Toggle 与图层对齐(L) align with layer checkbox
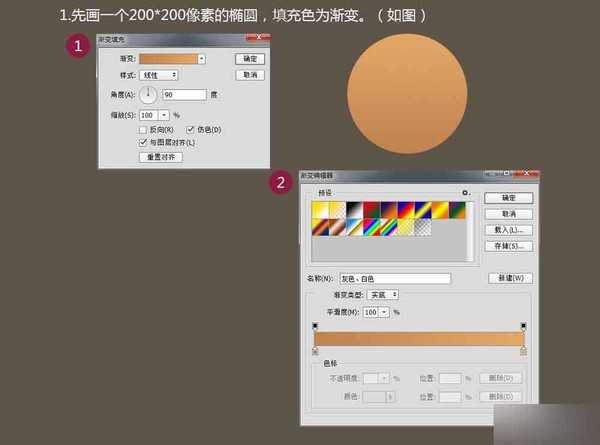The image size is (600, 445). click(x=143, y=142)
